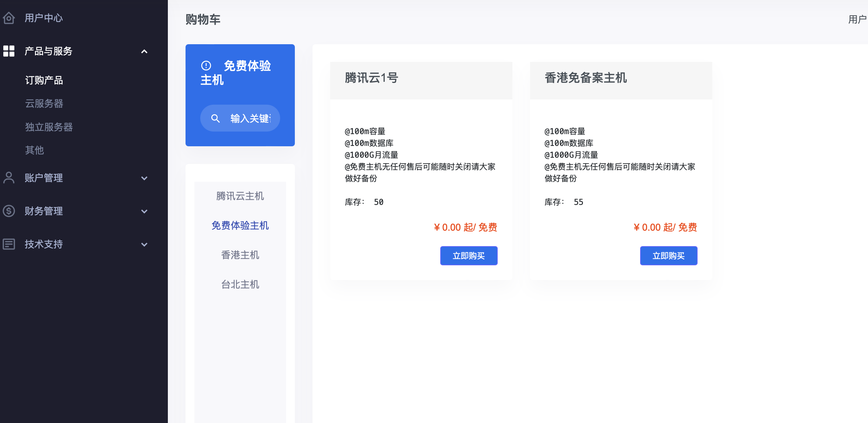Click the grid icon for 产品与服务
868x423 pixels.
tap(9, 51)
